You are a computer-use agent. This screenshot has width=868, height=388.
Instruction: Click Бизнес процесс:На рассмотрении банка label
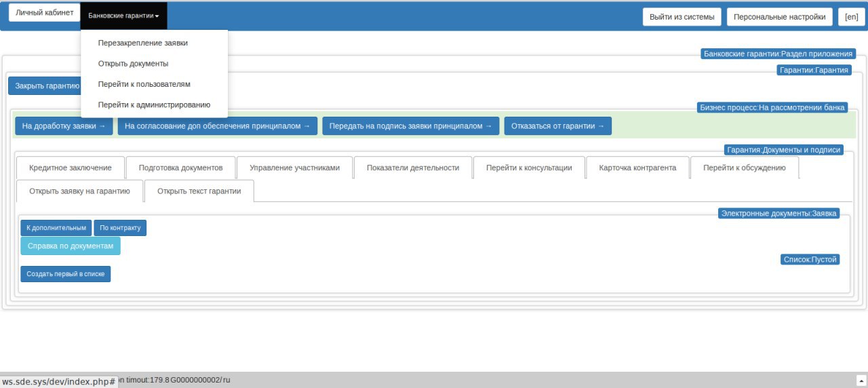tap(772, 107)
